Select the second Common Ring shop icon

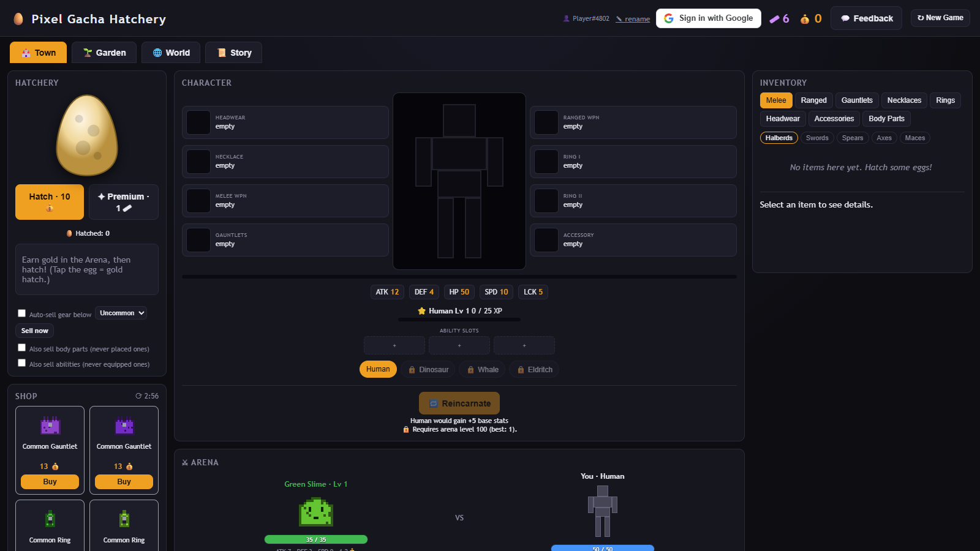coord(124,519)
